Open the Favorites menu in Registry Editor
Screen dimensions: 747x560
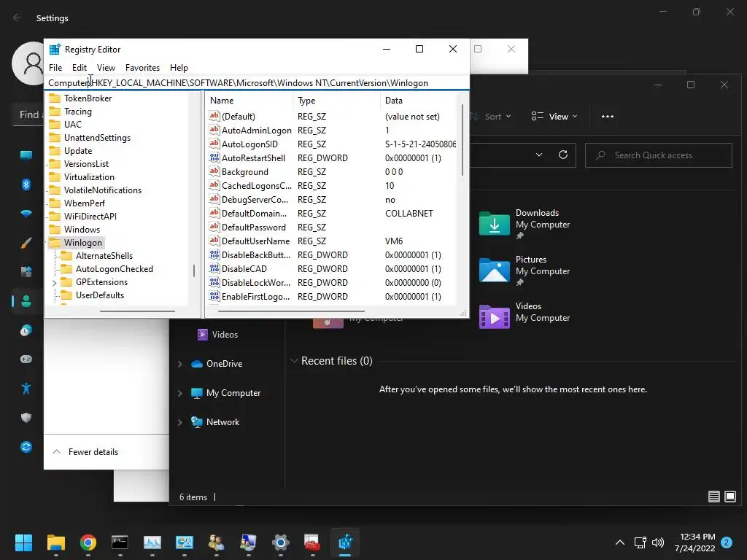click(142, 68)
